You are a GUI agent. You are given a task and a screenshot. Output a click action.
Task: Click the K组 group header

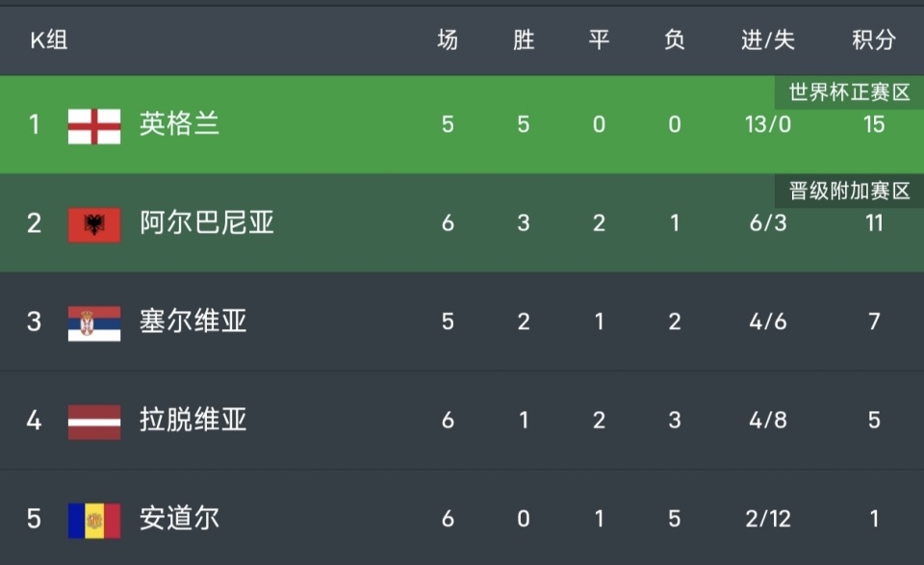[48, 40]
